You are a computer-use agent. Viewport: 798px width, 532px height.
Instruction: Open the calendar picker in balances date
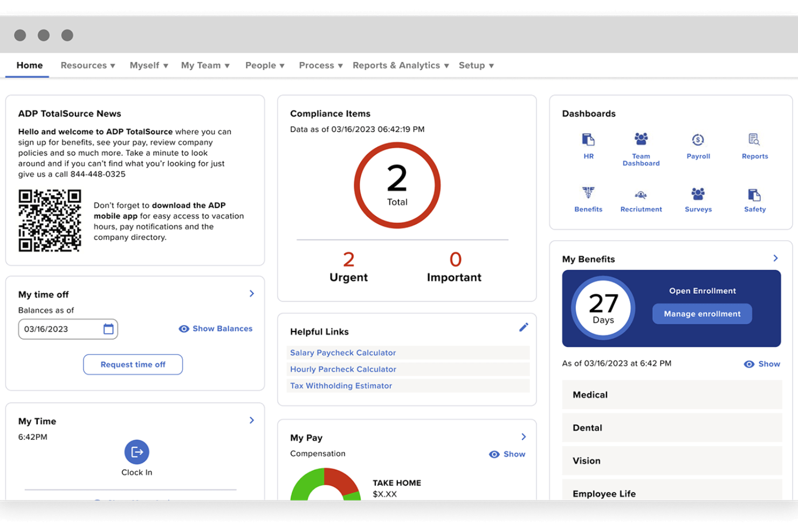pos(108,329)
